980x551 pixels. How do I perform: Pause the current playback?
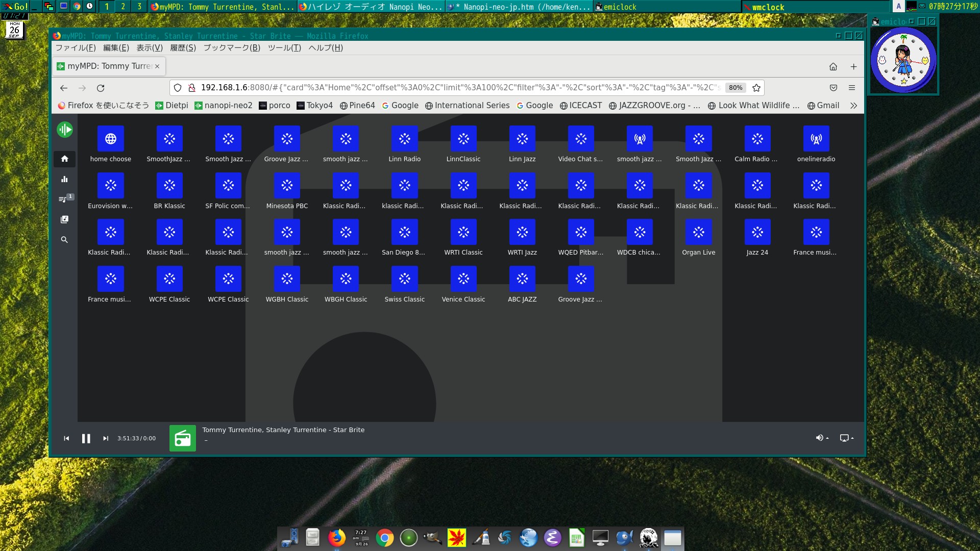pyautogui.click(x=86, y=438)
